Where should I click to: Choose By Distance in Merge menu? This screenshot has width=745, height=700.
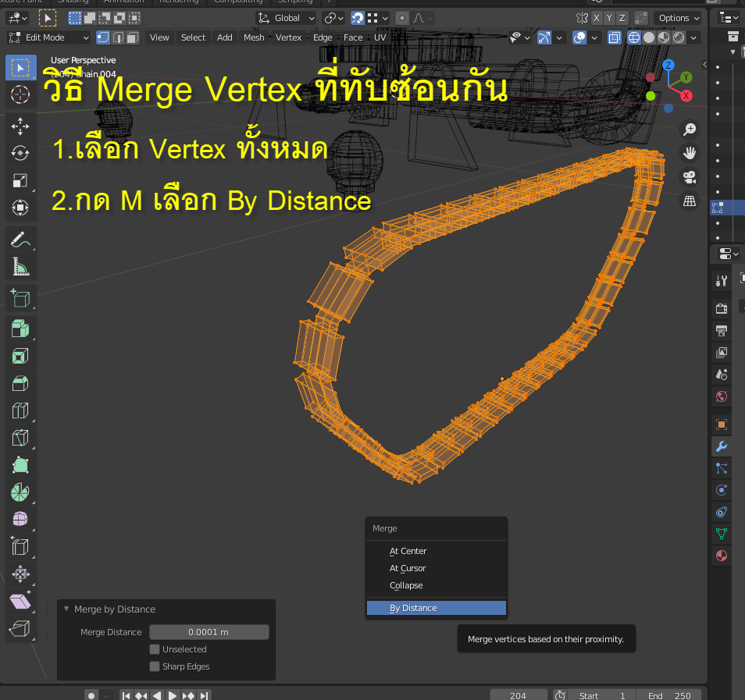(x=437, y=608)
